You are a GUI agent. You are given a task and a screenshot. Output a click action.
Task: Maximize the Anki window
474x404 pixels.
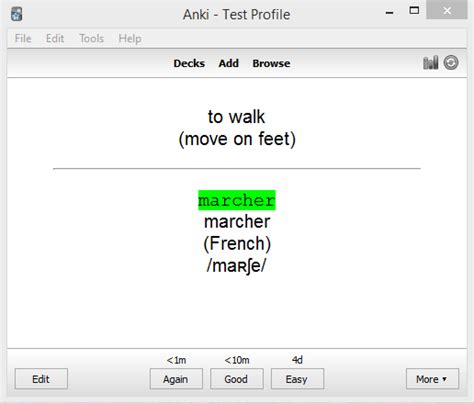(414, 11)
